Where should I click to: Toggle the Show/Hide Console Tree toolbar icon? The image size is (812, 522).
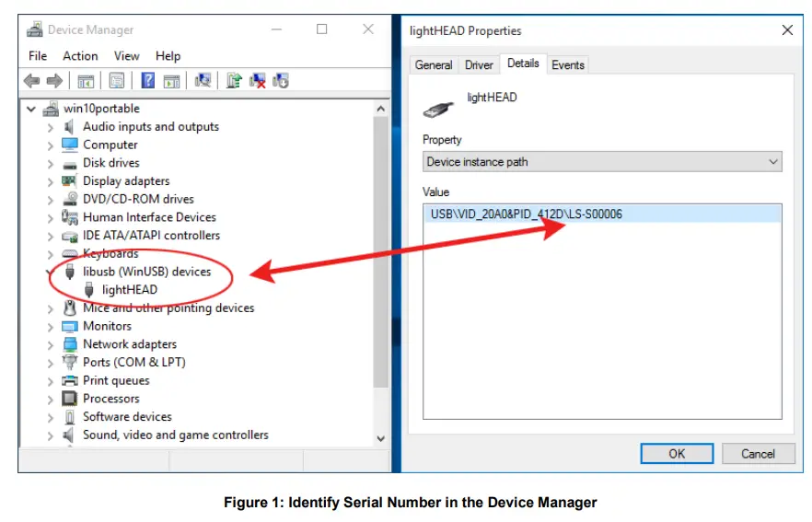(86, 81)
